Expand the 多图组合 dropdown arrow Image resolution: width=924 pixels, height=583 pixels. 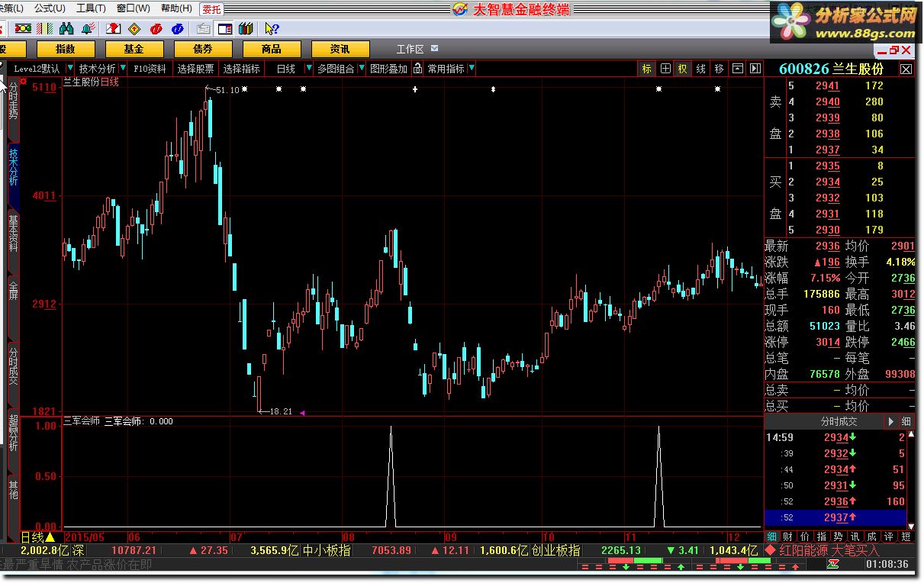(x=361, y=69)
